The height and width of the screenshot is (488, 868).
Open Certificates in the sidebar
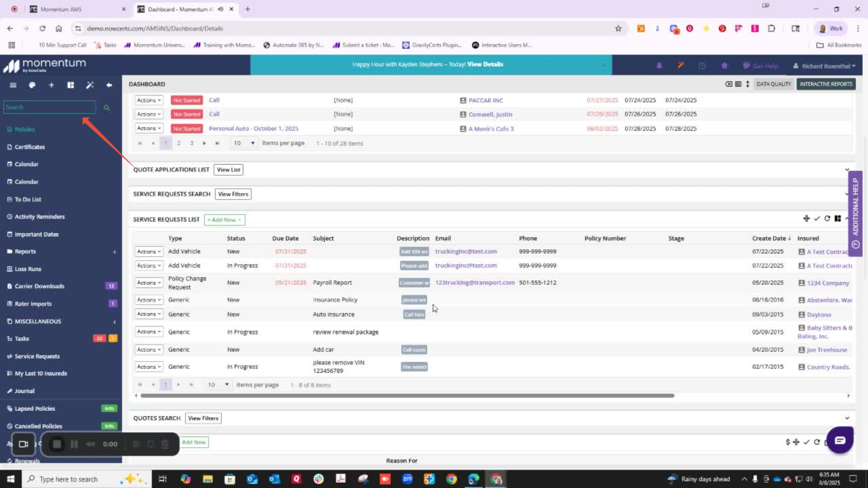(29, 147)
